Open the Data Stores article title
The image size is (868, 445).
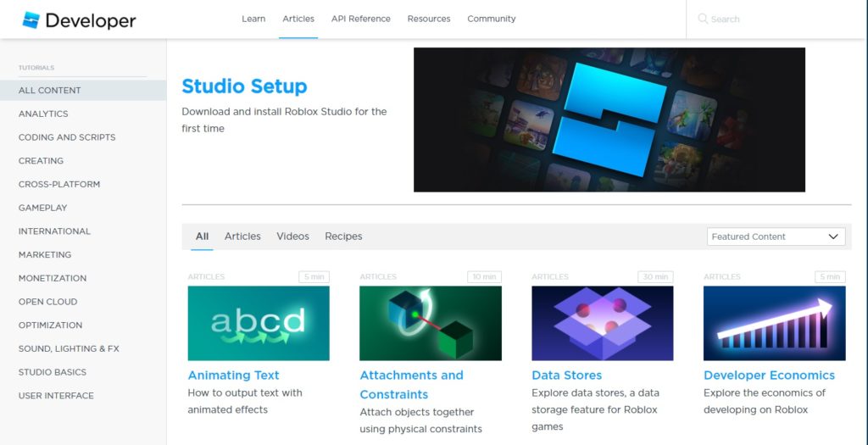(566, 375)
